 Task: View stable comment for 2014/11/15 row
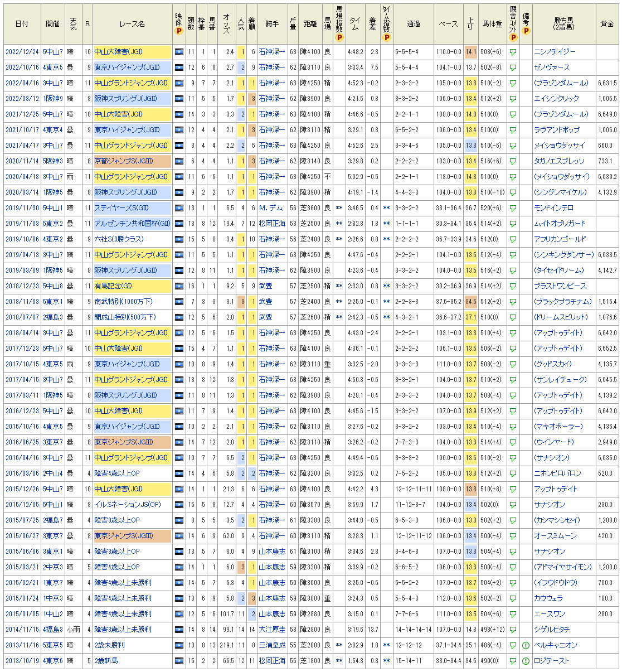click(x=513, y=630)
